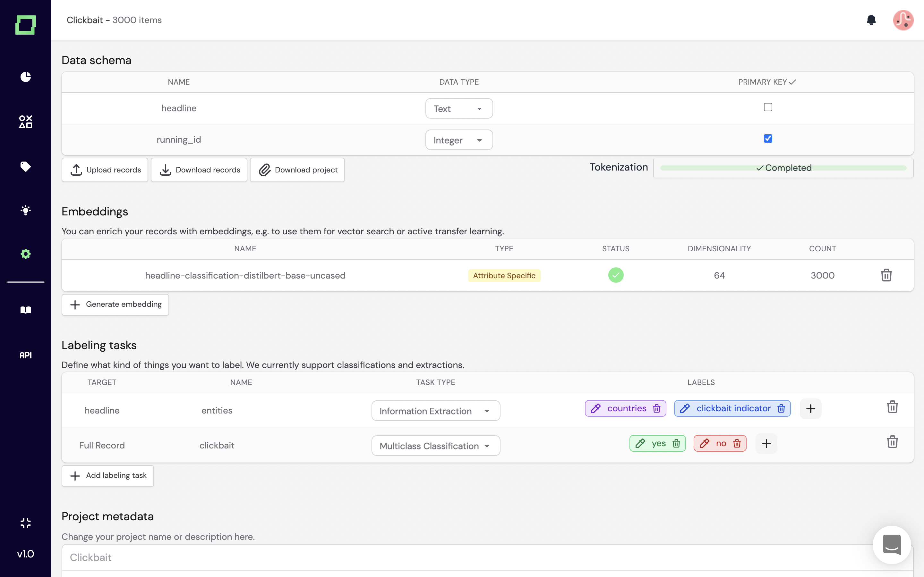Enable headline as primary key

pos(768,107)
